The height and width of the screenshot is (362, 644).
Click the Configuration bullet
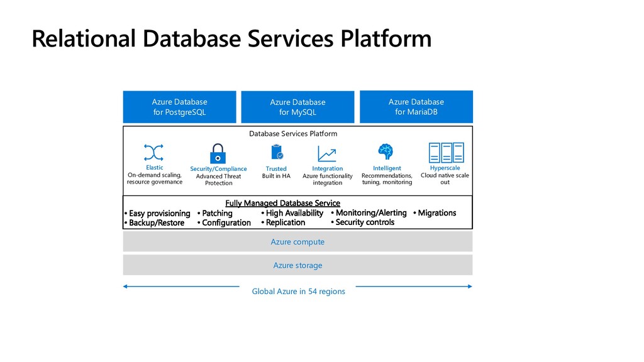click(x=224, y=222)
